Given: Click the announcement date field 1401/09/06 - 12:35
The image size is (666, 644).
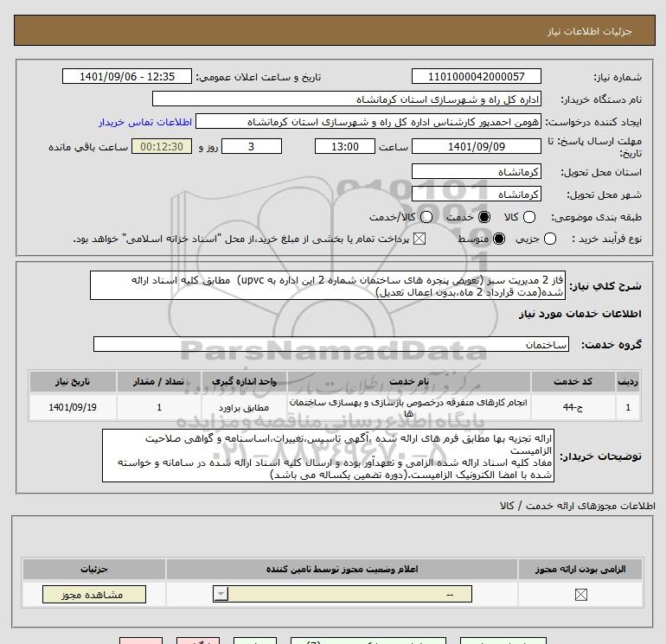Looking at the screenshot, I should point(127,77).
